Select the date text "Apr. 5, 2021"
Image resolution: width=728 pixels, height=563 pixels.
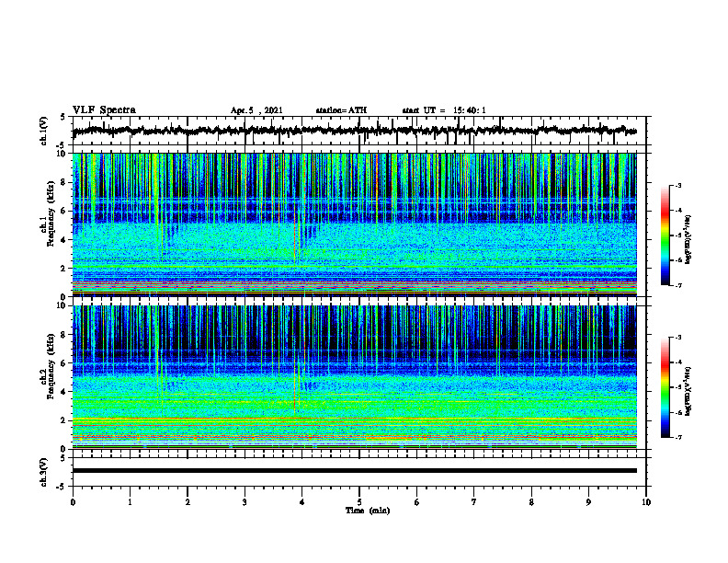tap(256, 110)
